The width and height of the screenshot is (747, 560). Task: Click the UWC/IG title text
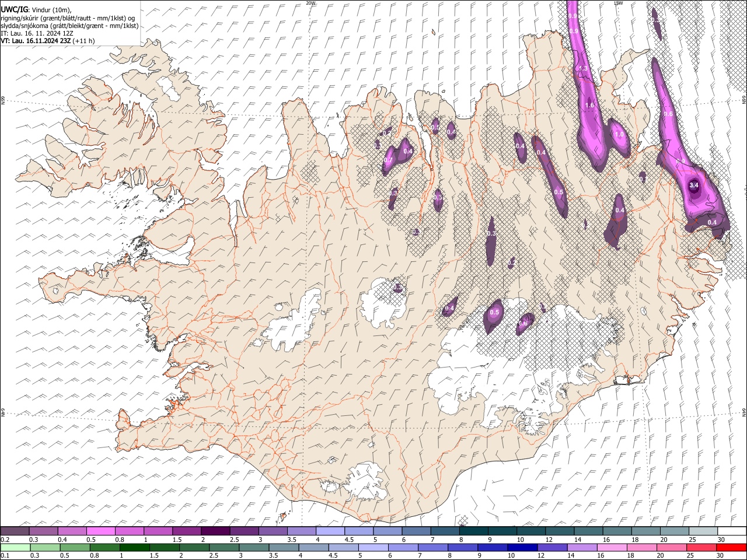14,9
